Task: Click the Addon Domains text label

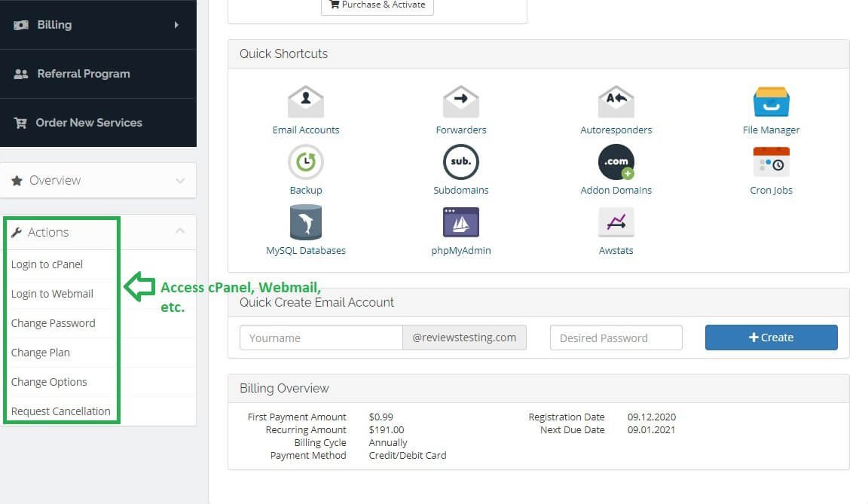Action: click(x=616, y=191)
